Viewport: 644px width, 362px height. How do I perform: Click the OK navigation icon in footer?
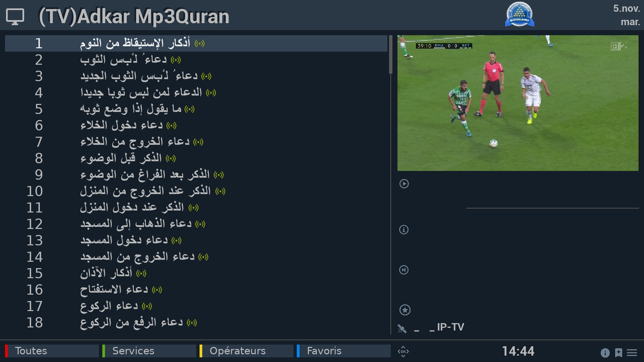[x=403, y=351]
